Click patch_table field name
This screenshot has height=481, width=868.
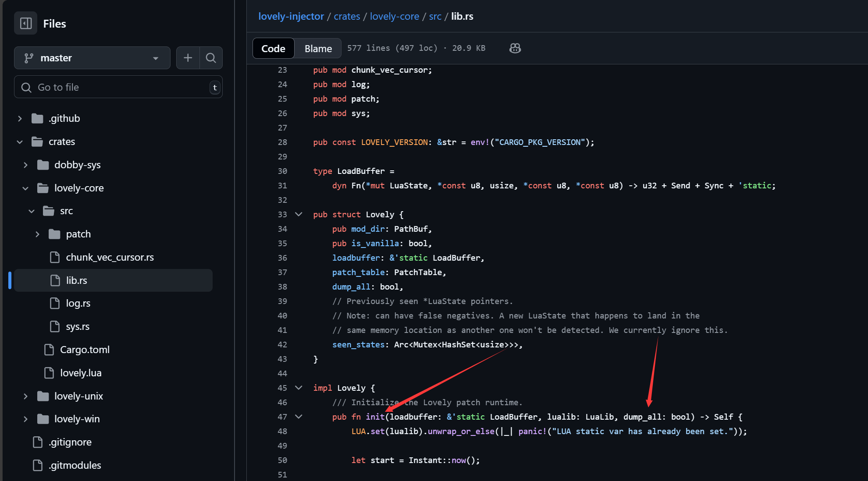pyautogui.click(x=358, y=272)
